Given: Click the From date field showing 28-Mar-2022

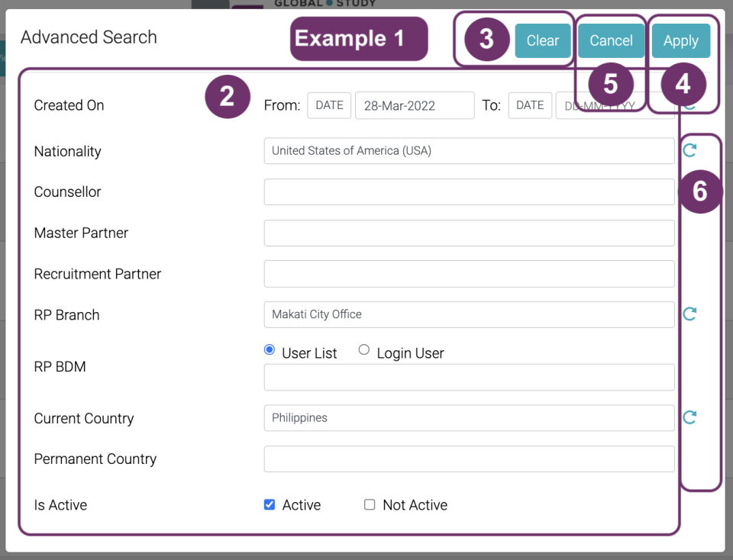Looking at the screenshot, I should pos(415,106).
